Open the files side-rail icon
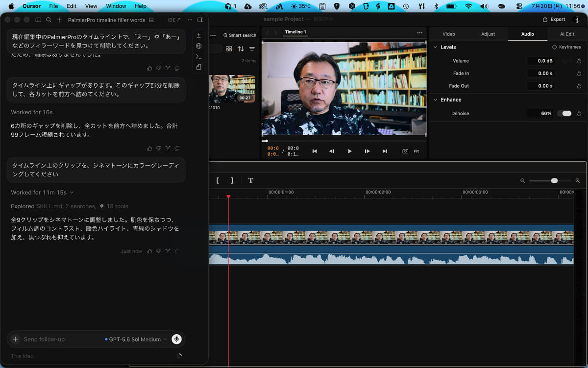Viewport: 588px width, 368px height. (x=198, y=67)
